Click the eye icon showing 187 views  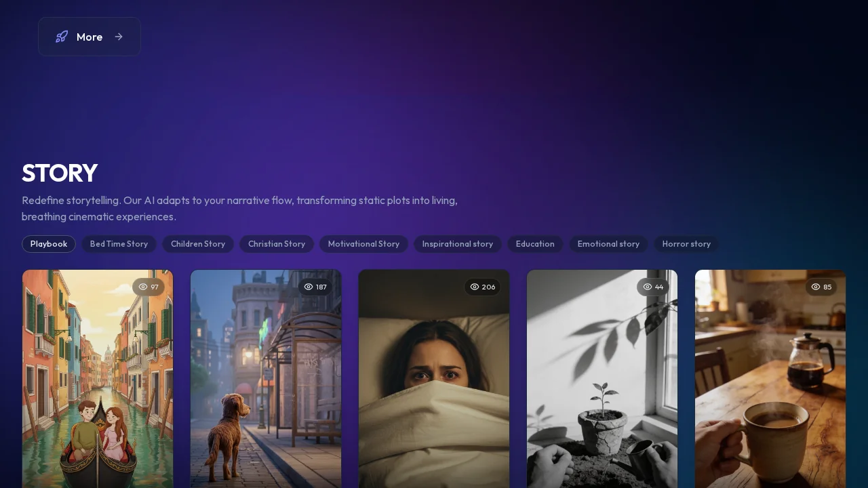tap(309, 287)
